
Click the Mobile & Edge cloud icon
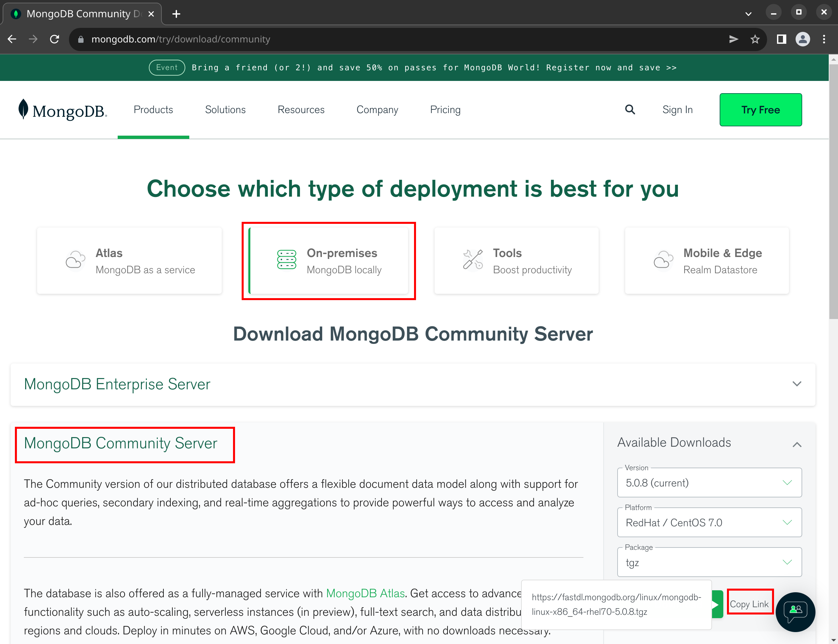664,260
